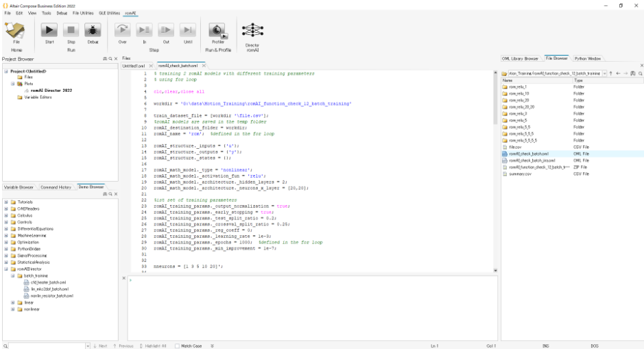This screenshot has width=644, height=349.
Task: Click the Highlight All button
Action: (153, 346)
